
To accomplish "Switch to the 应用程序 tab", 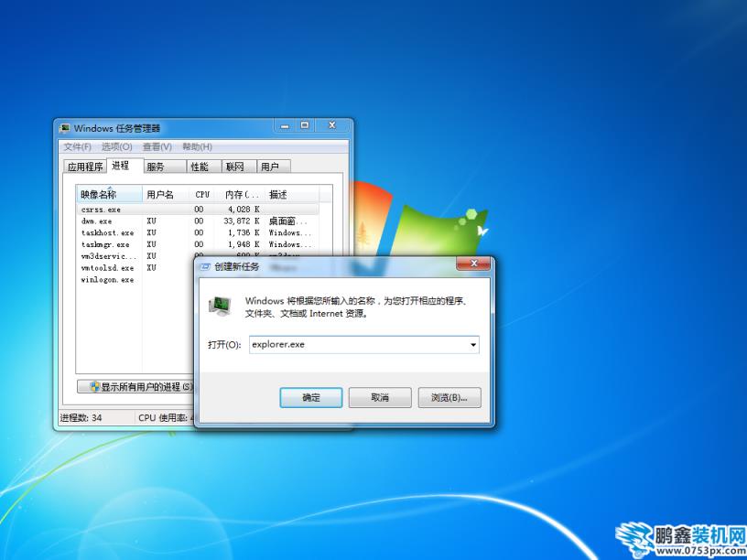I will pyautogui.click(x=85, y=167).
